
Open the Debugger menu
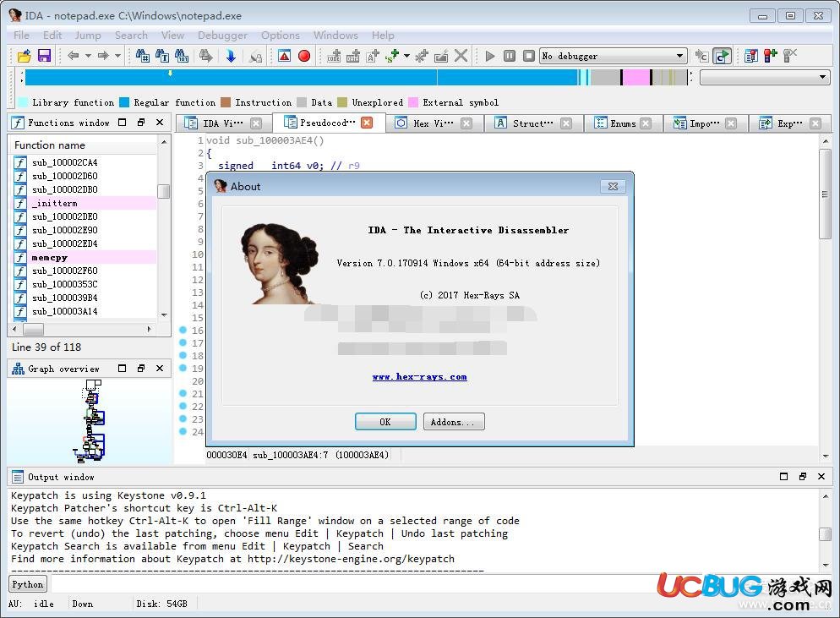[222, 36]
